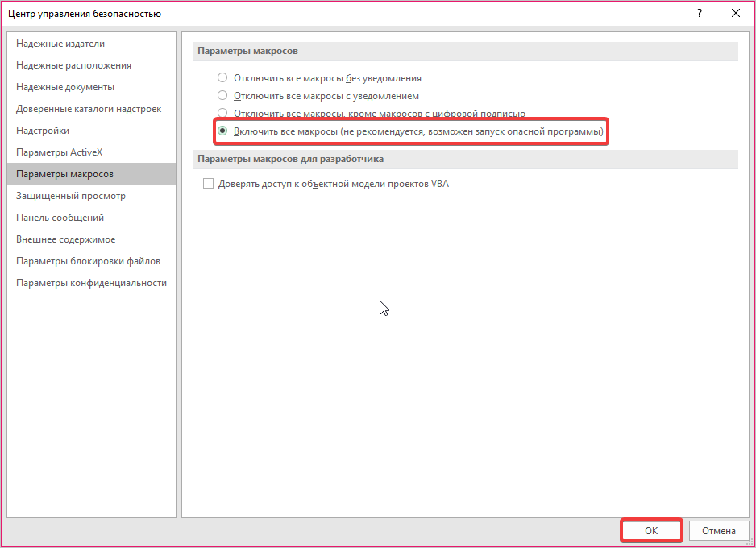Go to Параметры блокировки файлов
Screen dimensions: 756x548
pyautogui.click(x=88, y=261)
